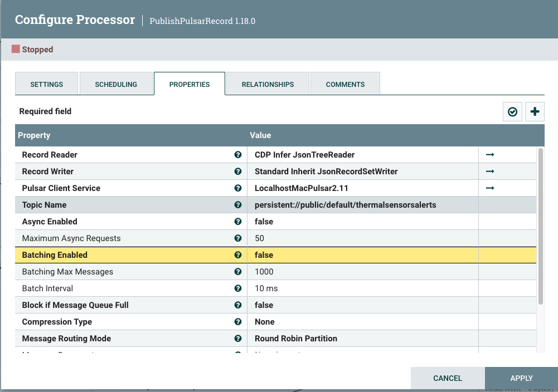Viewport: 558px width, 392px height.
Task: Click the properties table vertical scrollbar
Action: tap(541, 226)
